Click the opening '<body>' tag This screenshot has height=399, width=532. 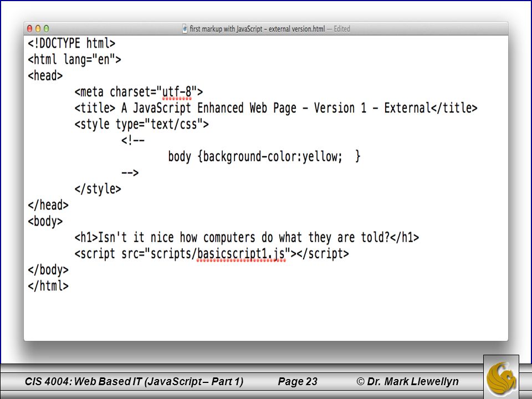45,222
